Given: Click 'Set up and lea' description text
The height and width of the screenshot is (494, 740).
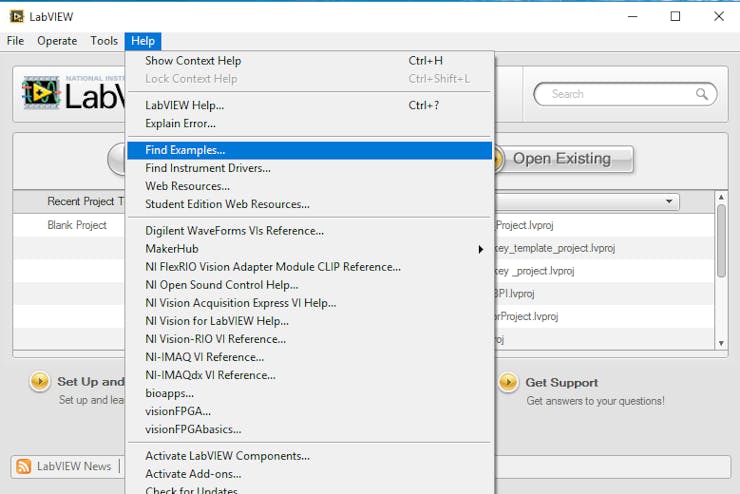Looking at the screenshot, I should click(x=92, y=400).
